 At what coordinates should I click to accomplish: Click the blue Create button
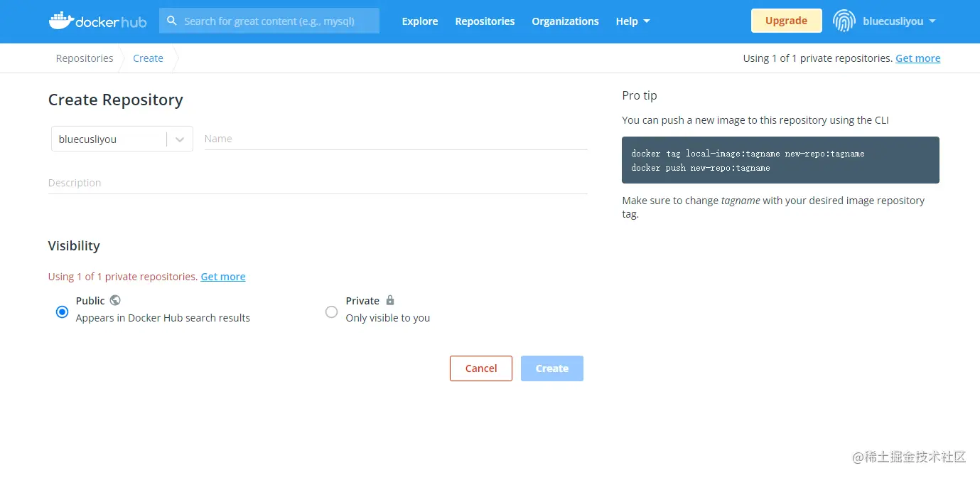pyautogui.click(x=552, y=368)
